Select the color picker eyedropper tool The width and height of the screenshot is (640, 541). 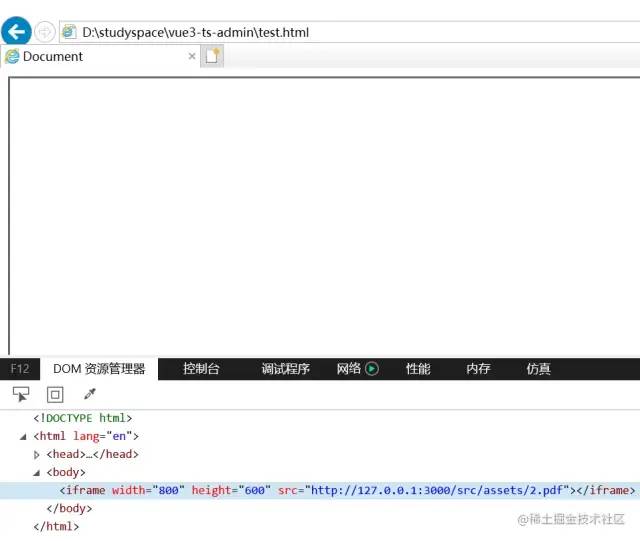89,394
